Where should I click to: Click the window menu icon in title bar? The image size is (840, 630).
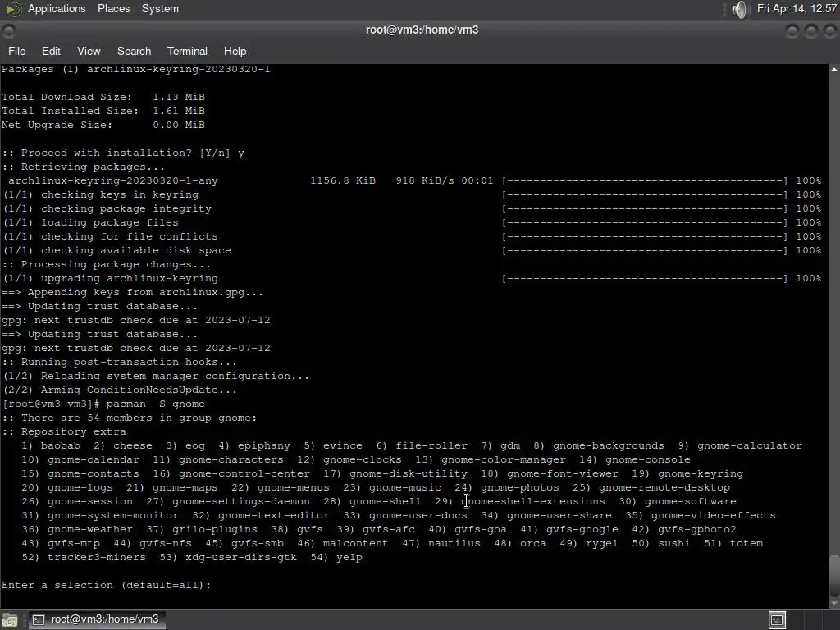click(x=8, y=31)
